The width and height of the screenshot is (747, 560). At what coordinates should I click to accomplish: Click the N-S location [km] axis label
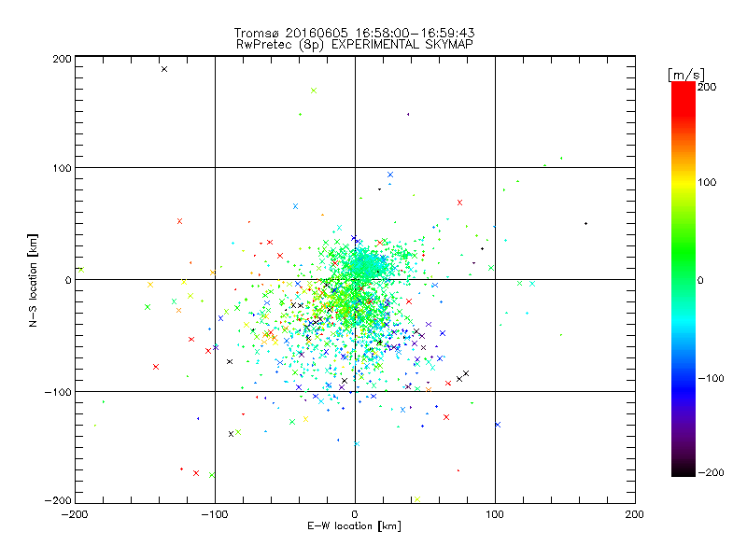(x=33, y=280)
